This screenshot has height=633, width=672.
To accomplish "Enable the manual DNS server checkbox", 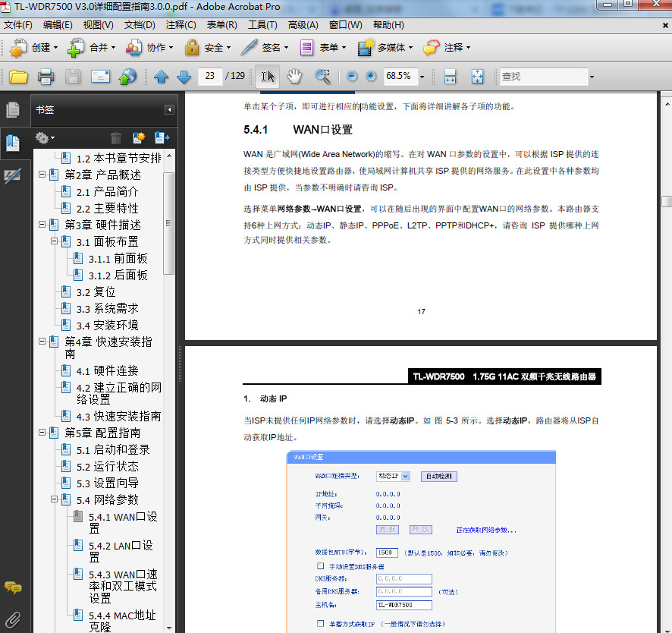I will 320,566.
